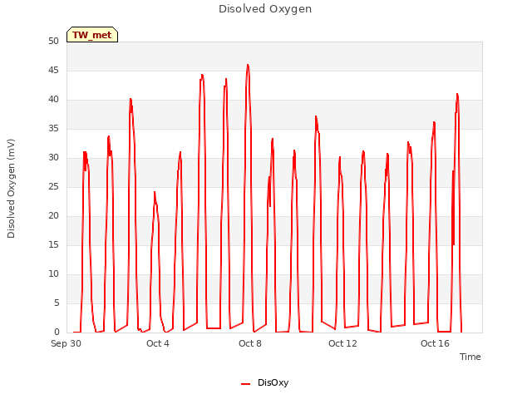Viewport: 532px width, 399px height.
Task: Click the Disolved Oxygen (mV) axis label
Action: tap(11, 189)
